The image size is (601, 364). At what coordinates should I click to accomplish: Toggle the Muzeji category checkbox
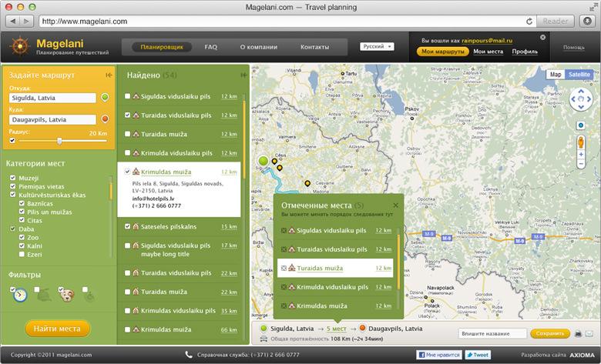pos(12,178)
